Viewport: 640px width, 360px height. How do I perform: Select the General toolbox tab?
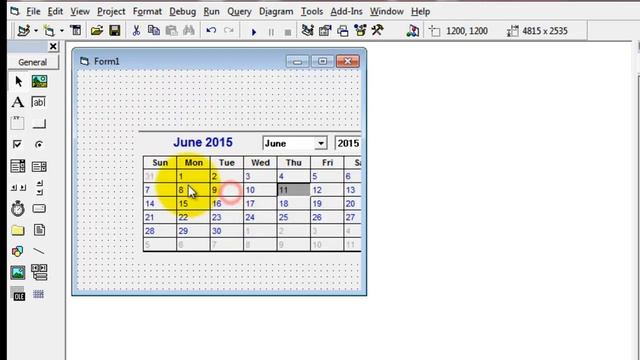click(33, 62)
